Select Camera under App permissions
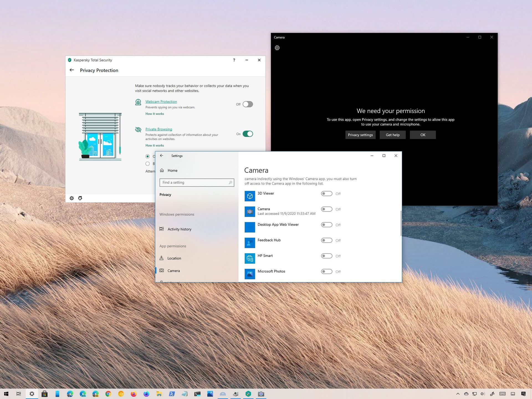This screenshot has height=399, width=532. [x=173, y=270]
